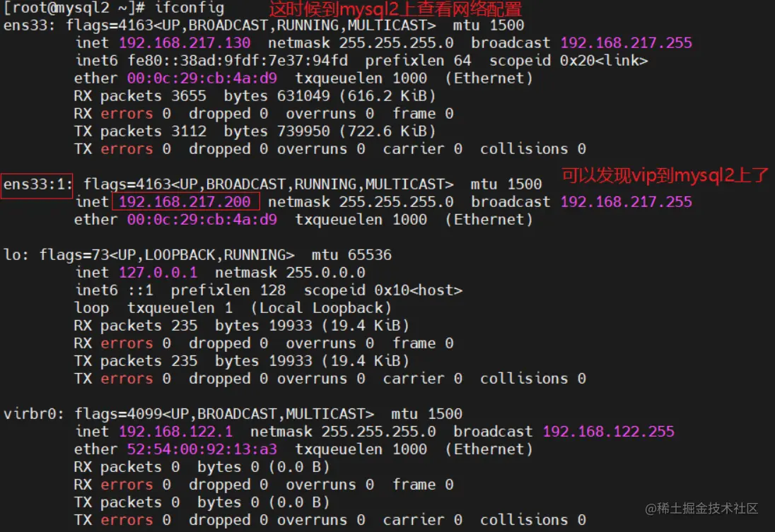This screenshot has height=532, width=775.
Task: Click the ens33:1 broadcast 192.168.217.255
Action: 627,202
